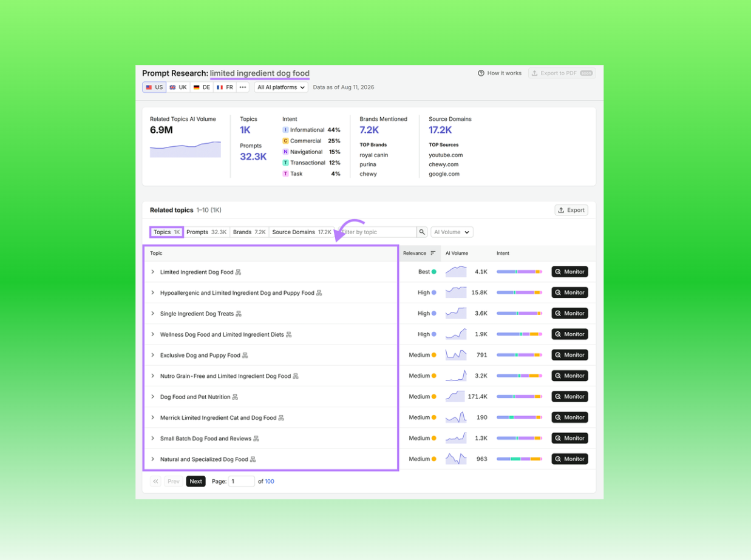
Task: Click subtopic icon beside Exclusive Dog and Puppy Food
Action: coord(245,356)
